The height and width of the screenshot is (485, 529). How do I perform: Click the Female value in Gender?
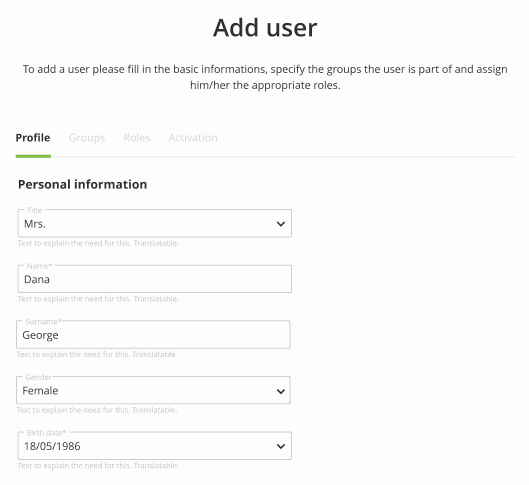(40, 391)
